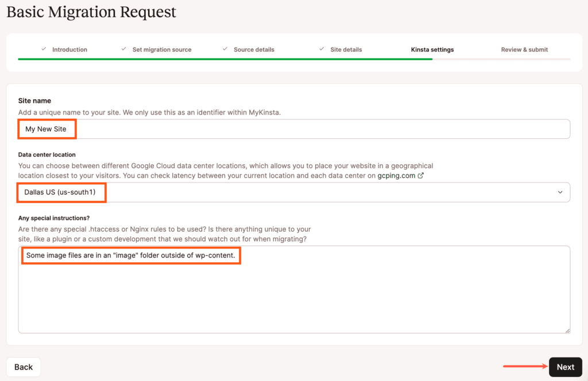588x381 pixels.
Task: Jump back to Site details step
Action: click(346, 49)
